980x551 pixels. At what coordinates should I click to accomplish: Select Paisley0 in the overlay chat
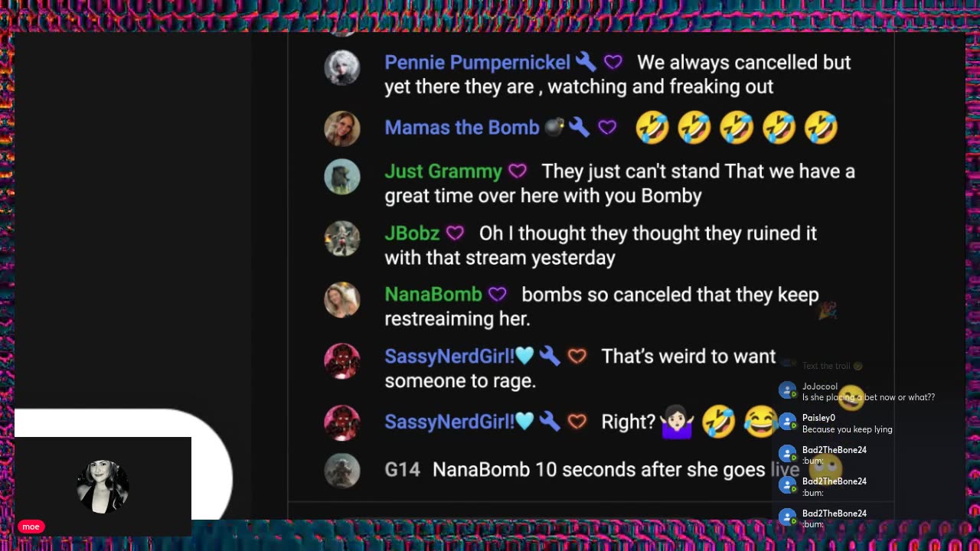(818, 418)
